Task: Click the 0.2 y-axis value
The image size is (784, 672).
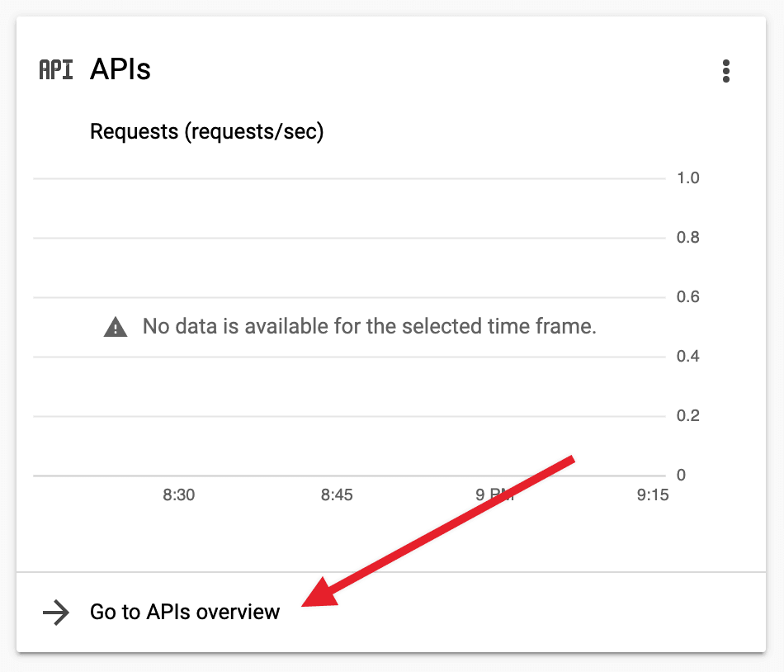Action: click(687, 416)
